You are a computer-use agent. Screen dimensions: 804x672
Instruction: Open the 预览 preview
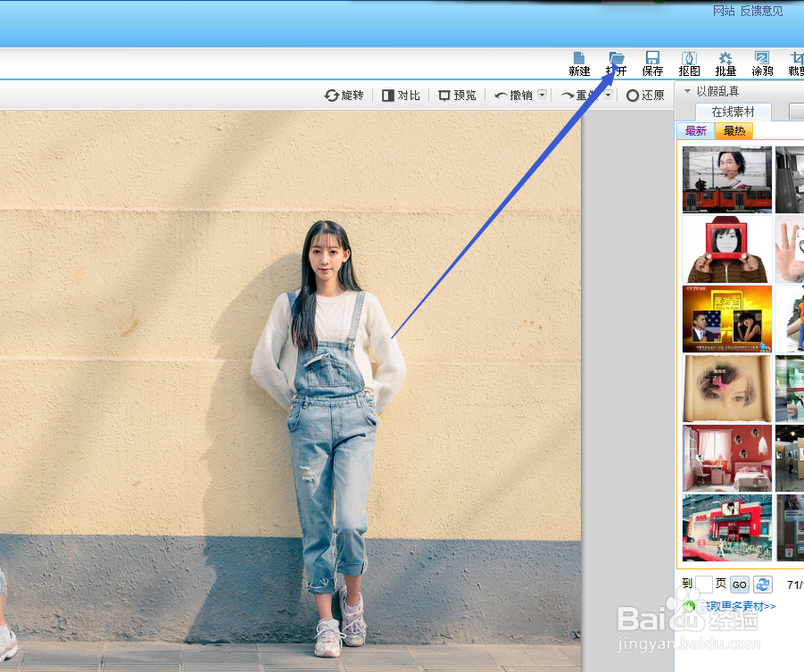458,95
